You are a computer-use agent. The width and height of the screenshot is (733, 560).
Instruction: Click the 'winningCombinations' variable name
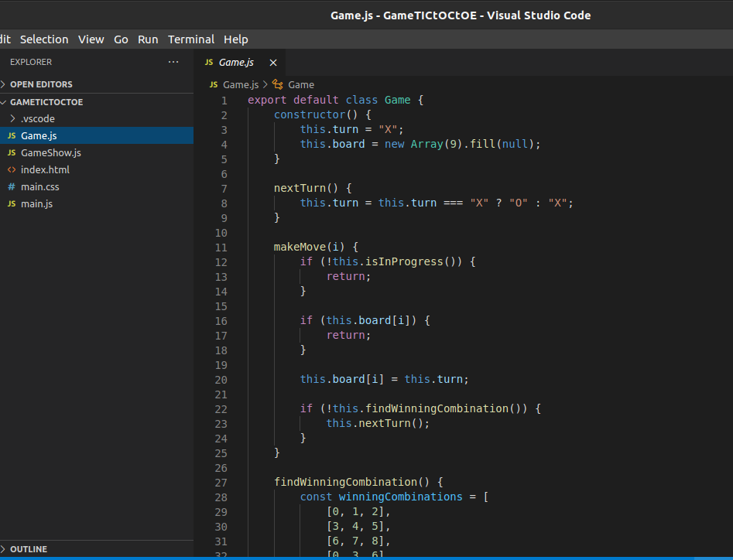coord(401,497)
